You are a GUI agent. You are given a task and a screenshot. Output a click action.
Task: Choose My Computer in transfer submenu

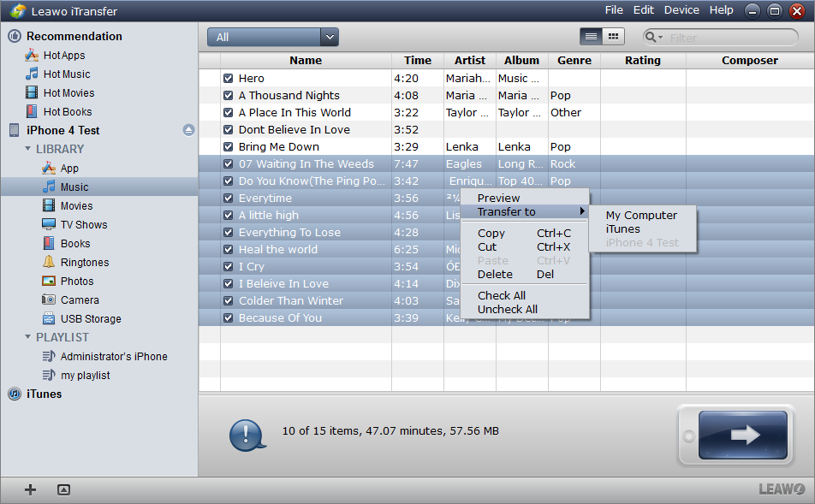click(x=641, y=215)
